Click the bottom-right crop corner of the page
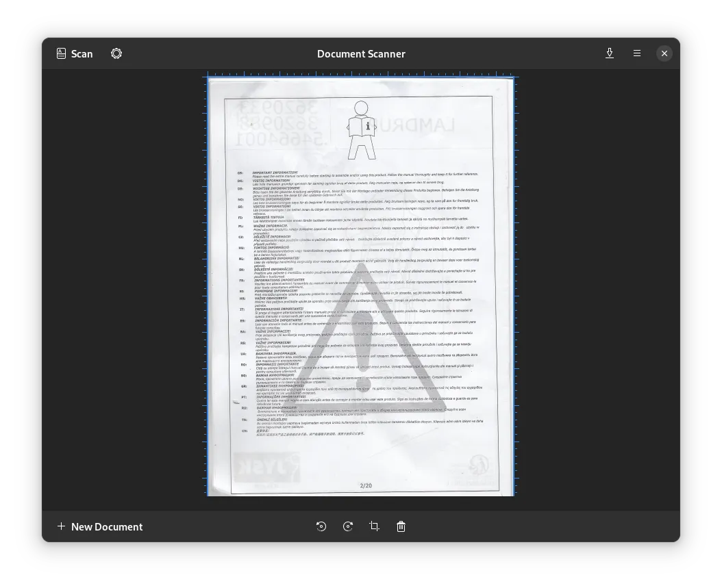722x588 pixels. [513, 494]
